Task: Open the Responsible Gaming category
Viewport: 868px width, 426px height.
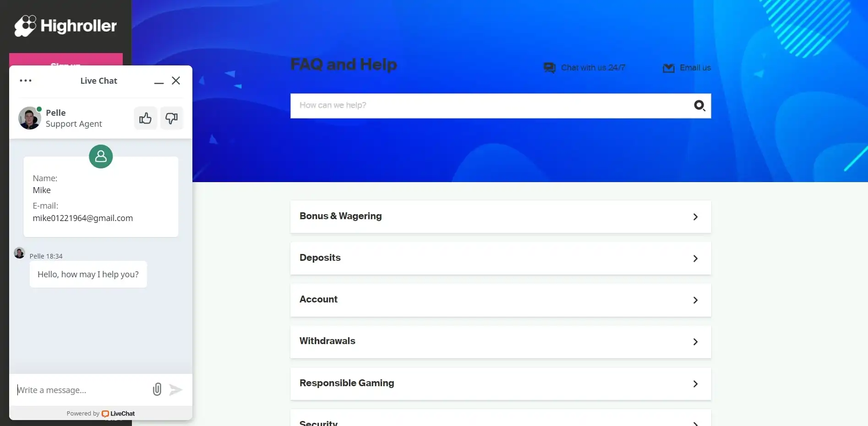Action: (x=500, y=383)
